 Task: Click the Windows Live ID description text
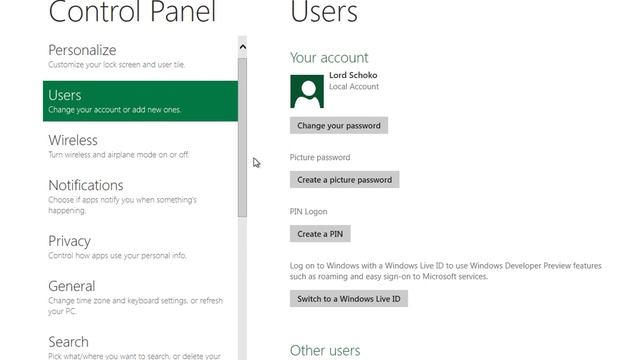coord(446,271)
